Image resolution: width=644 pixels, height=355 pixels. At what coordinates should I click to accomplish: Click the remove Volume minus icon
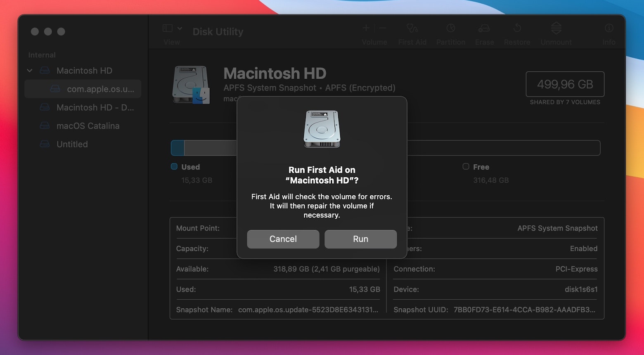pyautogui.click(x=383, y=28)
